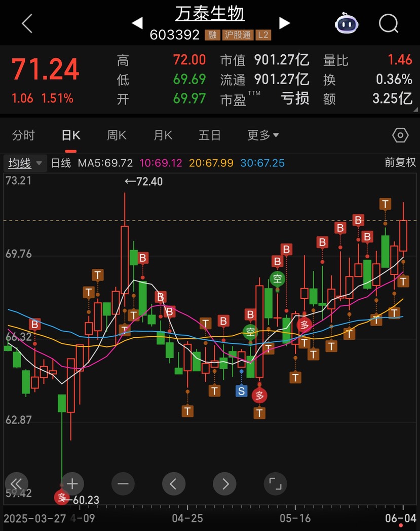Tap the 05-16 date on time axis

click(295, 518)
